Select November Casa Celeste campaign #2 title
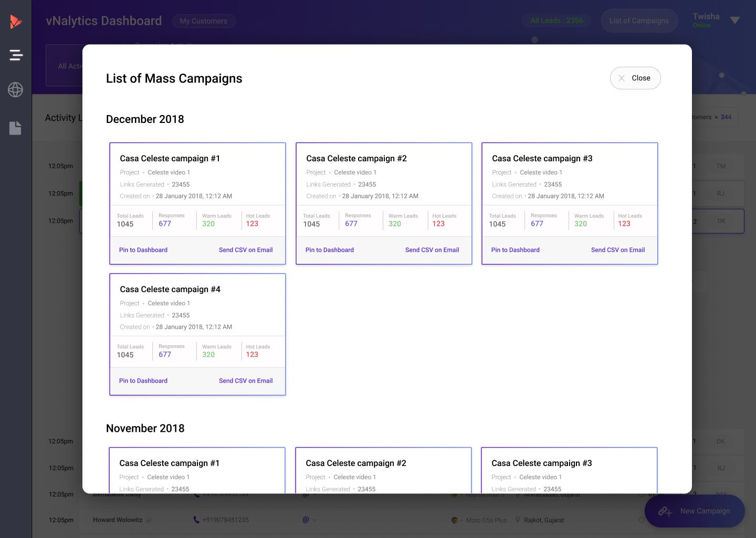Screen dimensions: 756x538 coord(356,463)
